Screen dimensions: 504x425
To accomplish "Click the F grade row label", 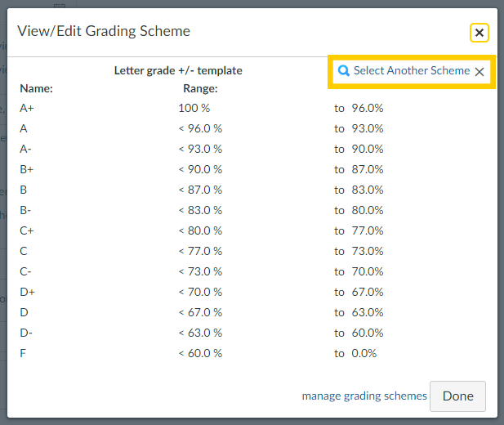I will point(23,353).
